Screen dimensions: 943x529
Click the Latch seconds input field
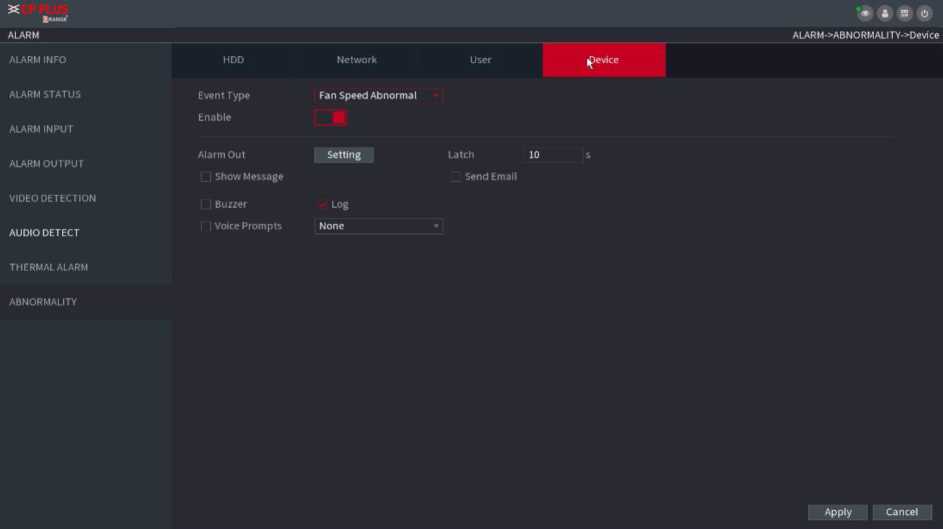[552, 155]
